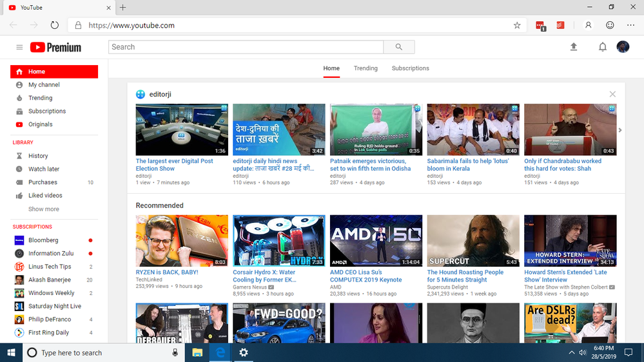Viewport: 644px width, 362px height.
Task: Add page to favorites star
Action: [x=517, y=25]
